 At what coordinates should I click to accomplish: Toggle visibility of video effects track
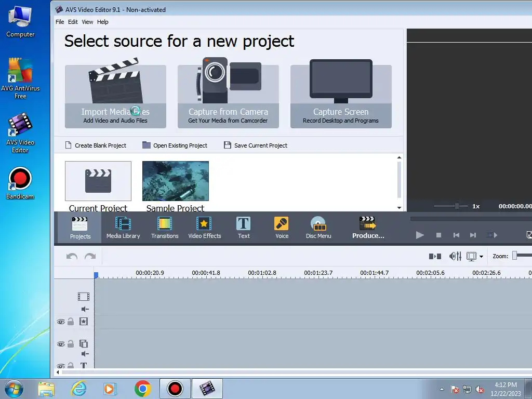coord(61,322)
